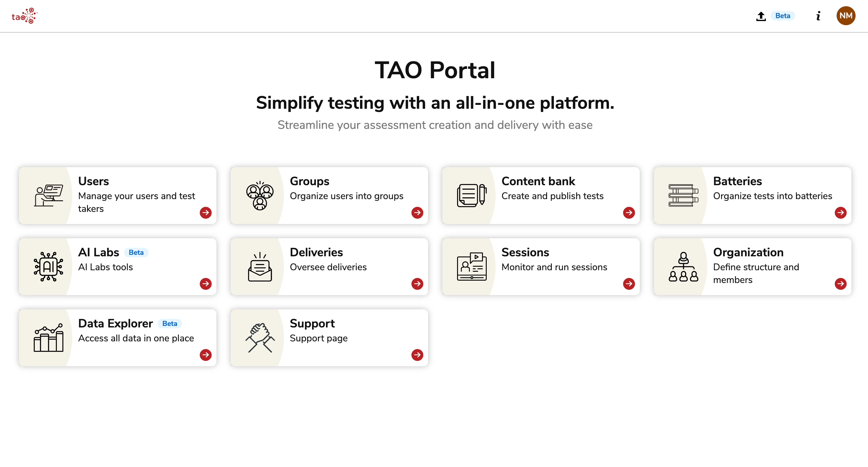Click the Sessions monitor icon
The height and width of the screenshot is (467, 868).
pos(471,267)
